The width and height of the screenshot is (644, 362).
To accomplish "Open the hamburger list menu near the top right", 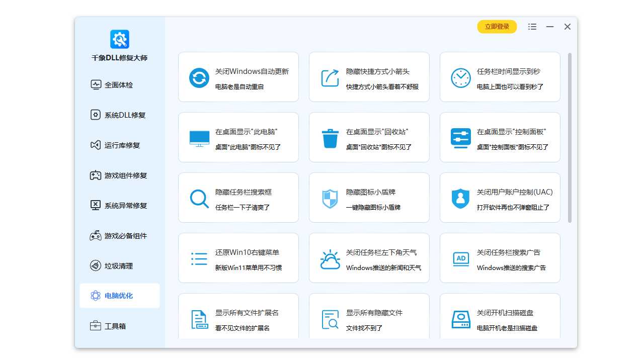I will coord(532,27).
